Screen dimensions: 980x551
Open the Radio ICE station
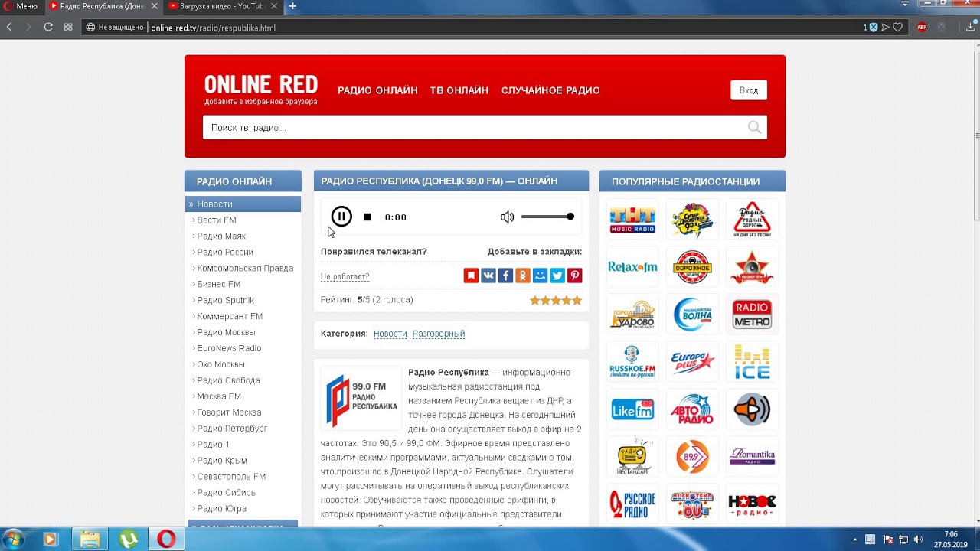coord(752,362)
